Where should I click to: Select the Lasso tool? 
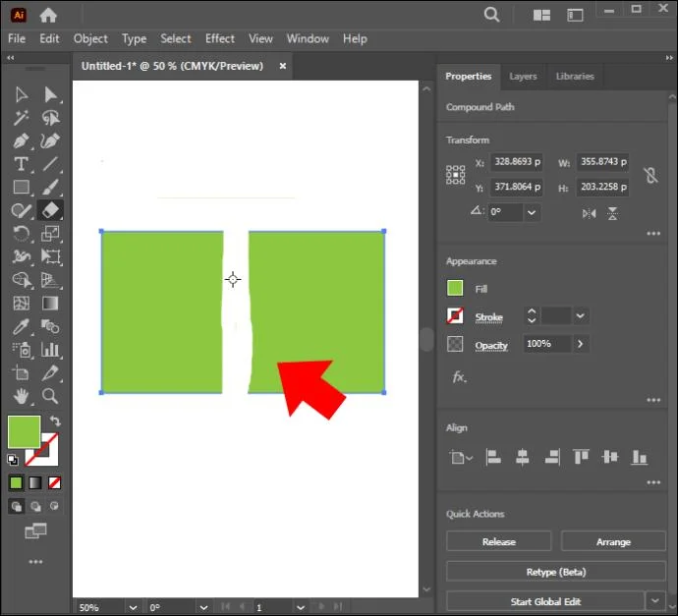point(50,118)
